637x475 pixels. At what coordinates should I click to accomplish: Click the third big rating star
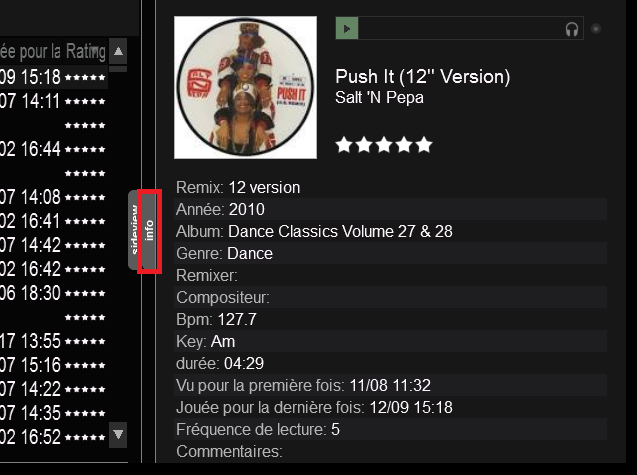click(384, 145)
